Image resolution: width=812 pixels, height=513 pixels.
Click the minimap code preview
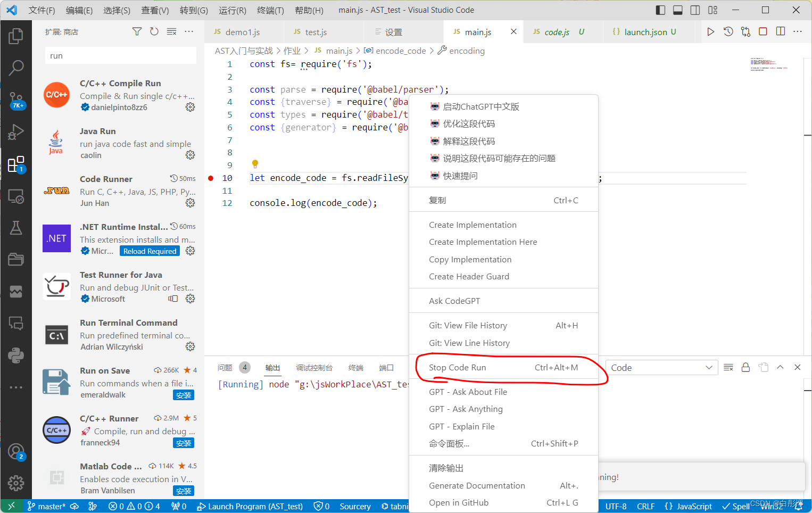click(769, 64)
